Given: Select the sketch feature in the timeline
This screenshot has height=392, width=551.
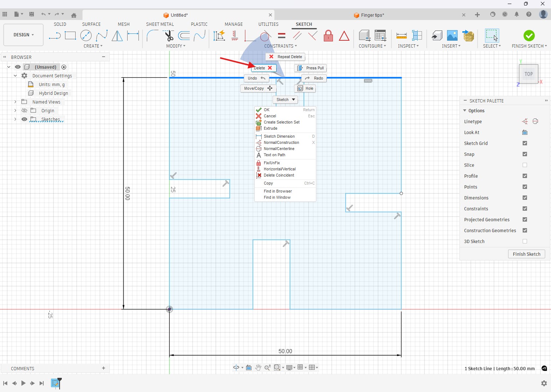Looking at the screenshot, I should (x=55, y=383).
